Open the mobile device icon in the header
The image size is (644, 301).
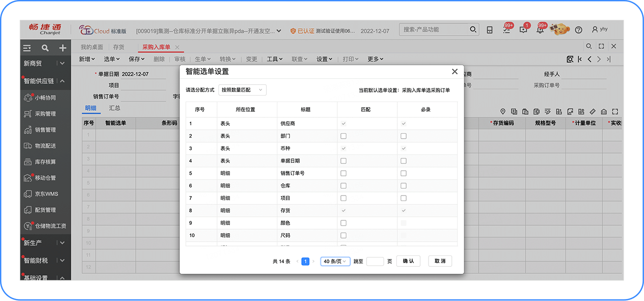489,30
